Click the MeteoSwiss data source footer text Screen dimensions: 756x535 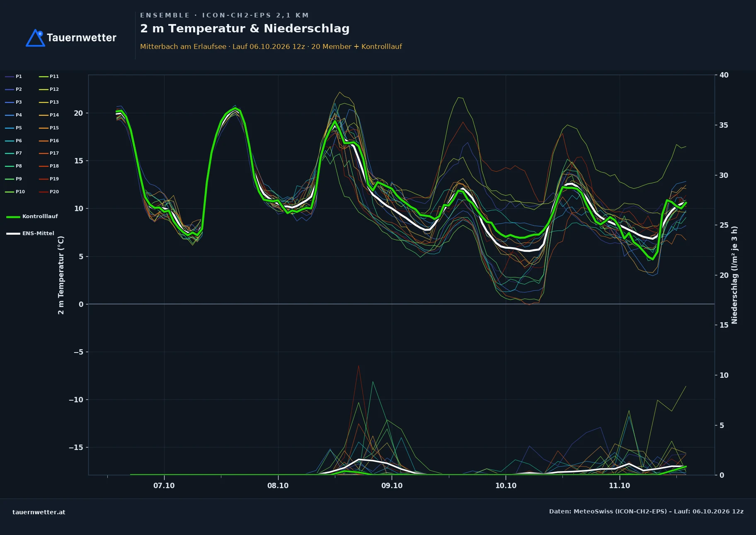pos(646,511)
